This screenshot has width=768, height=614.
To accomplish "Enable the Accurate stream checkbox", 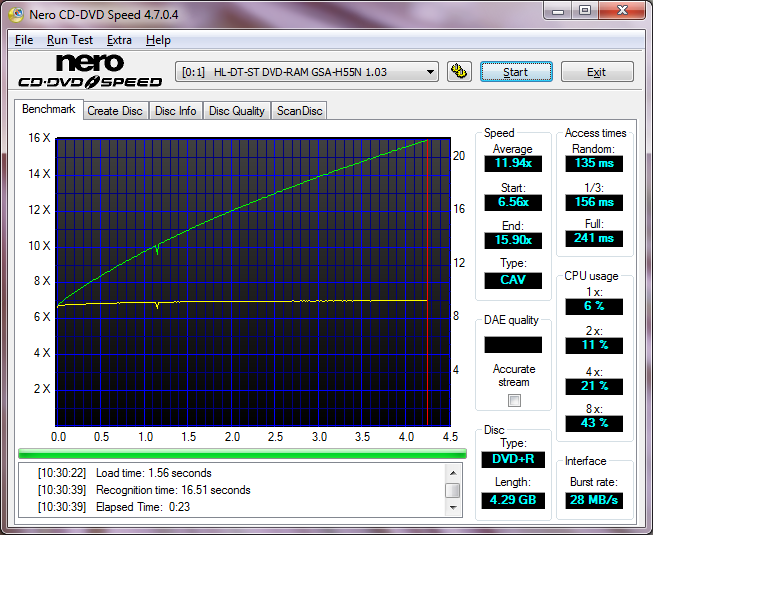I will click(x=514, y=401).
